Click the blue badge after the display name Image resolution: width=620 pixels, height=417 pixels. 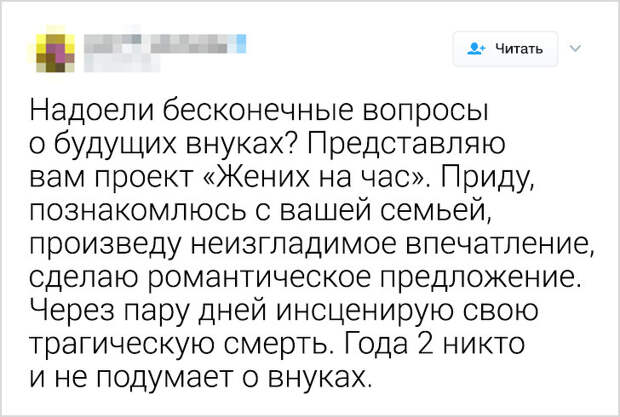tap(241, 43)
